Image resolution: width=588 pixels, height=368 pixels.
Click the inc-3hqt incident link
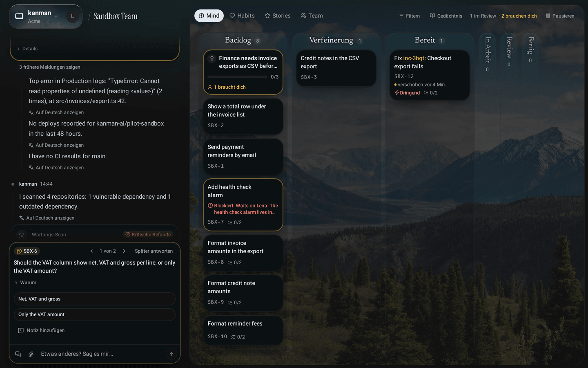[414, 58]
